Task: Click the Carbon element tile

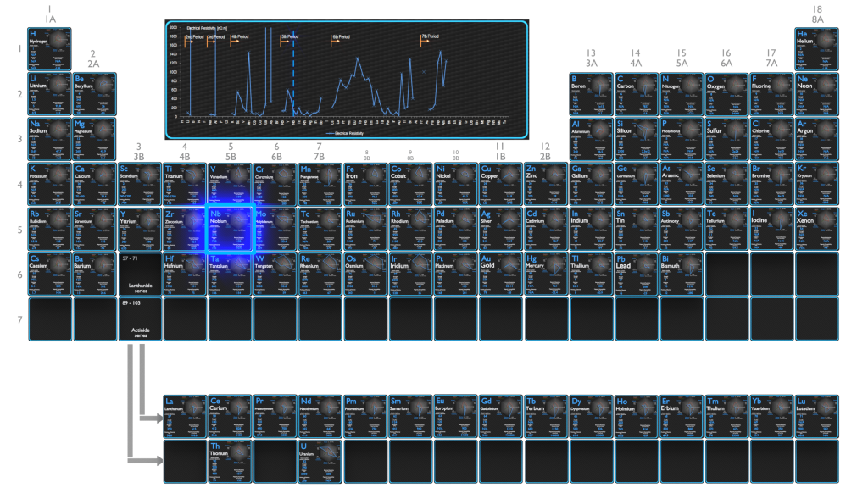Action: coord(636,94)
